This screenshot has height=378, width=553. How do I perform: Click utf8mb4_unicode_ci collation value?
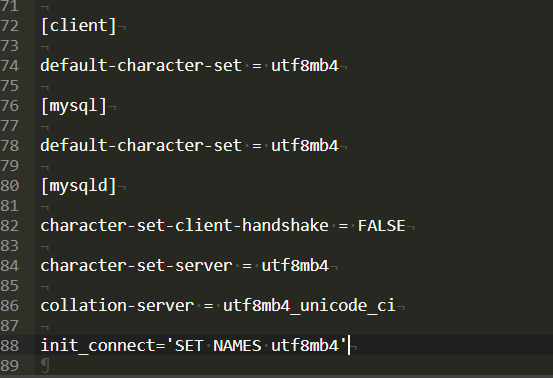click(x=309, y=306)
